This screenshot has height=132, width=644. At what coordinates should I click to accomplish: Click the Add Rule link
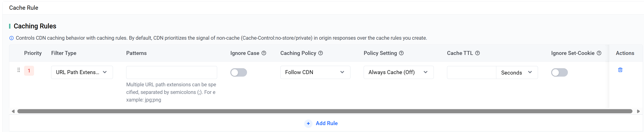pos(326,123)
